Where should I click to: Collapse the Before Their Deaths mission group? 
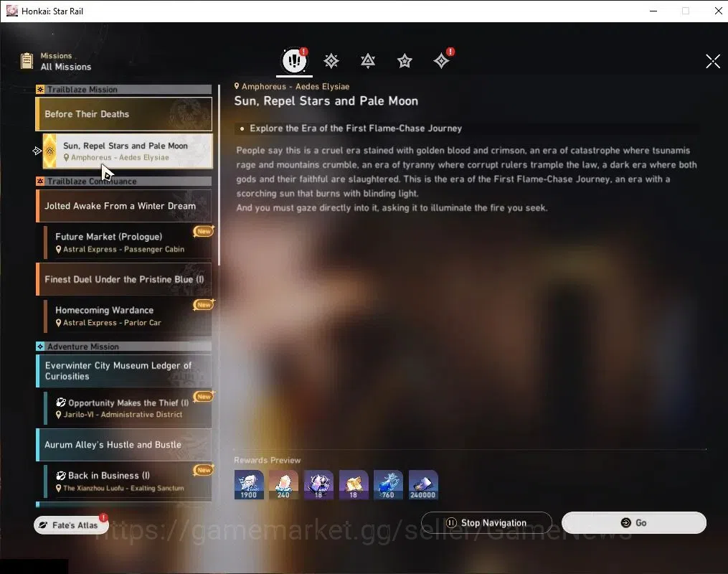[x=124, y=114]
